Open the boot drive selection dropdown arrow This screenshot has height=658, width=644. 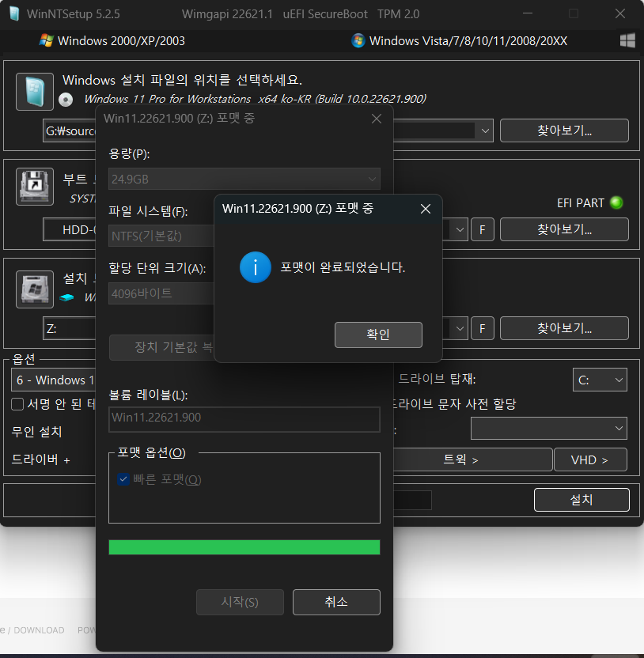point(460,229)
